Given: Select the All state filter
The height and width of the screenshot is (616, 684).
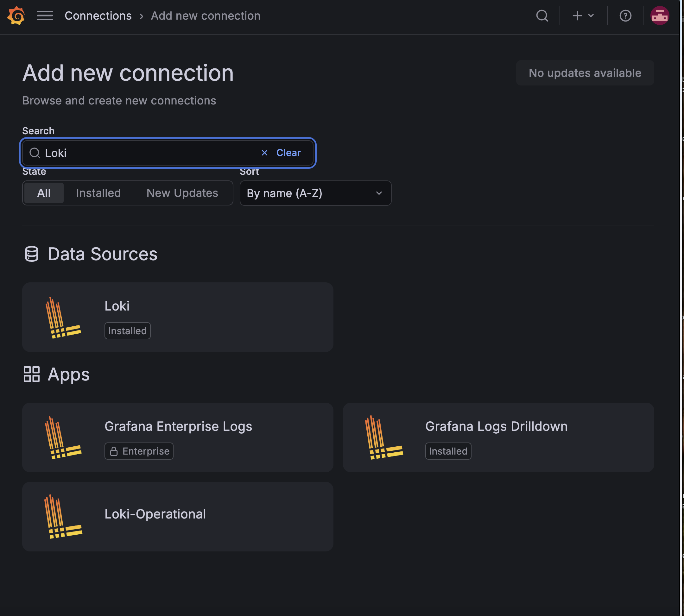Looking at the screenshot, I should (x=44, y=193).
